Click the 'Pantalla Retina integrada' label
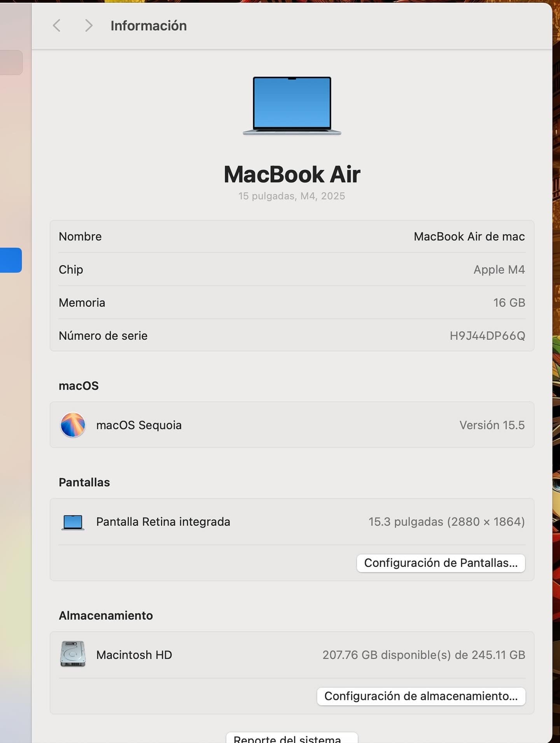The height and width of the screenshot is (743, 560). [x=163, y=522]
